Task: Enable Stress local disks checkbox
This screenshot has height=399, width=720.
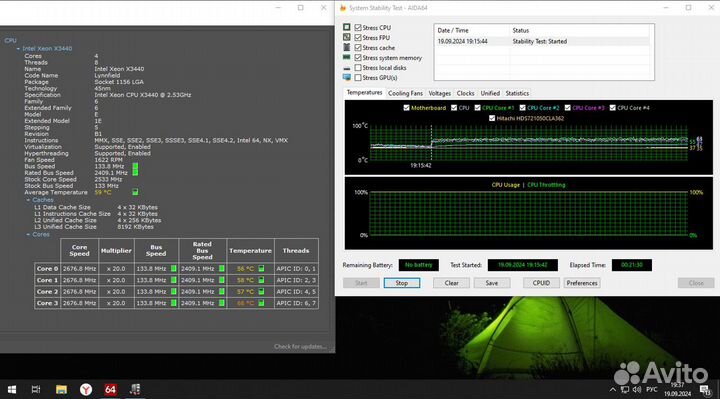Action: [358, 68]
